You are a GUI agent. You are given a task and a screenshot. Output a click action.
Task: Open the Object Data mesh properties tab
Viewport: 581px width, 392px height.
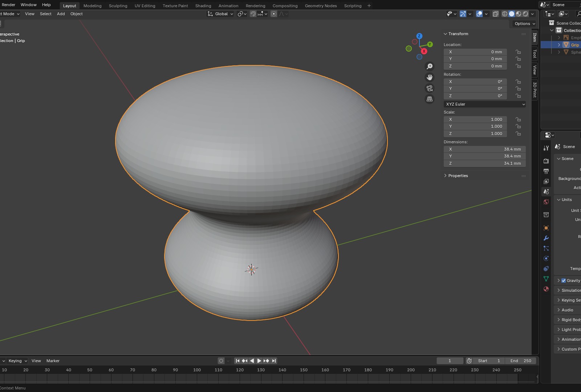pos(546,279)
